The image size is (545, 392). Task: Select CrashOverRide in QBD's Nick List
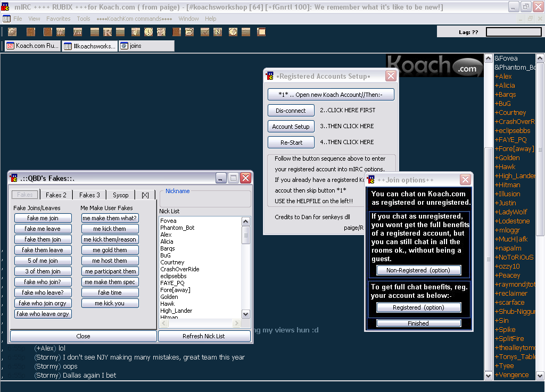coord(180,269)
